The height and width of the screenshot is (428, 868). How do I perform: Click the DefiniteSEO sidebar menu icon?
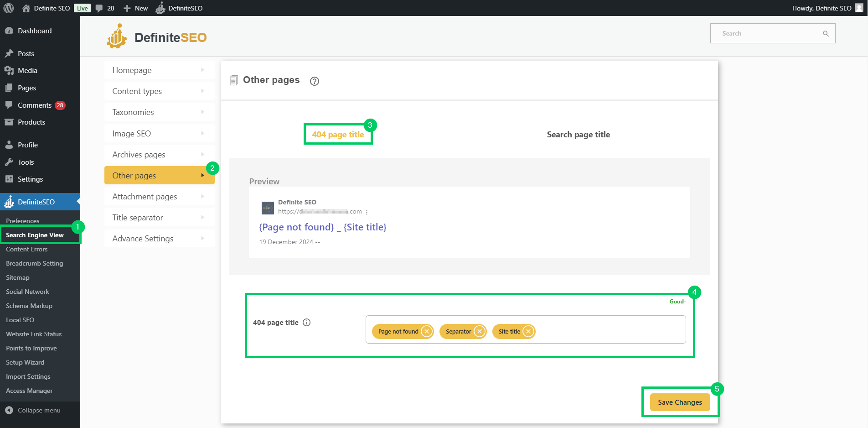click(x=9, y=202)
